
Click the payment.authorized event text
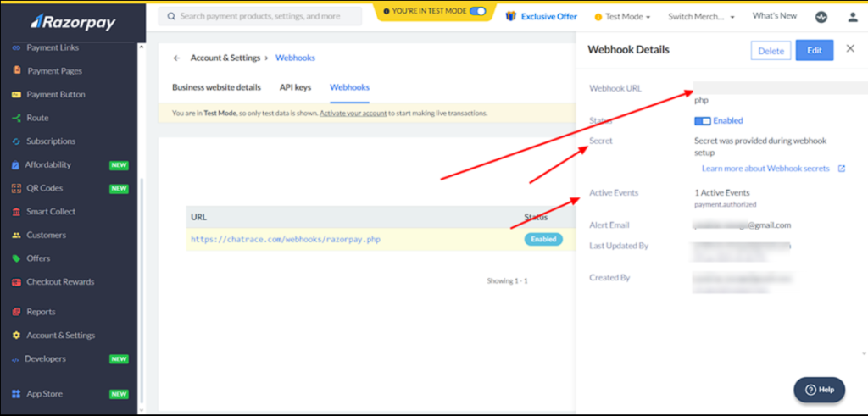(x=726, y=204)
